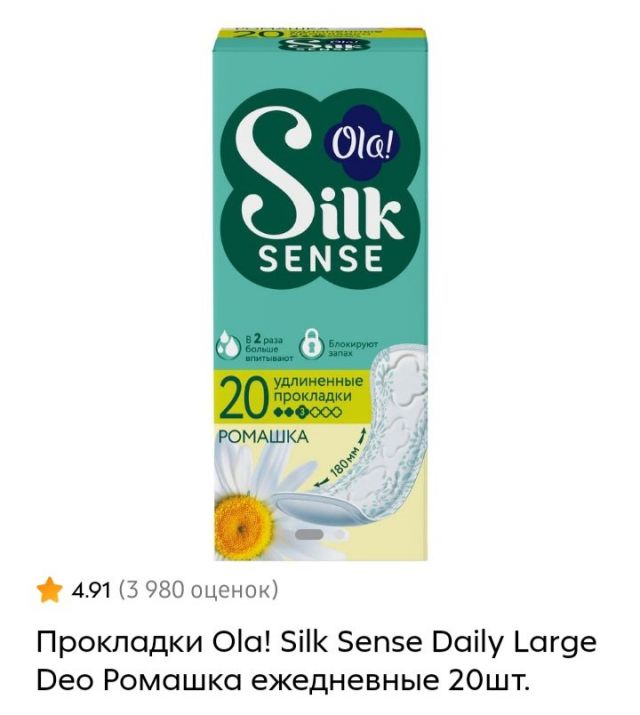
Task: Open the 4.91 rating value
Action: 91,591
